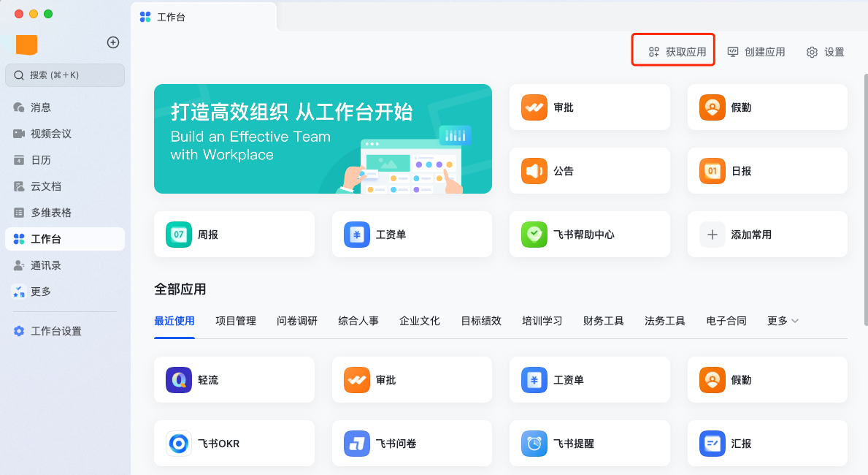Select 最近使用 tab
Image resolution: width=868 pixels, height=475 pixels.
[x=174, y=321]
